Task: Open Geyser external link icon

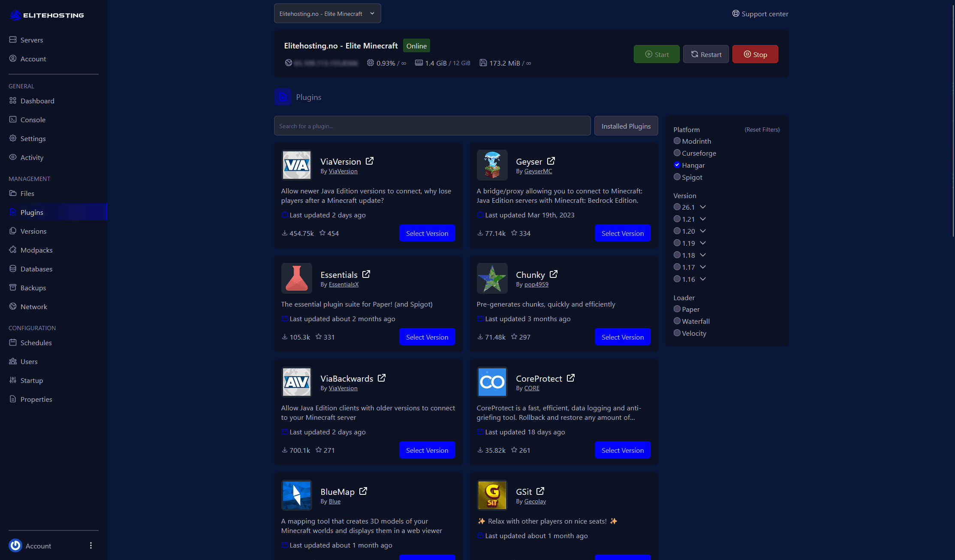Action: (x=551, y=161)
